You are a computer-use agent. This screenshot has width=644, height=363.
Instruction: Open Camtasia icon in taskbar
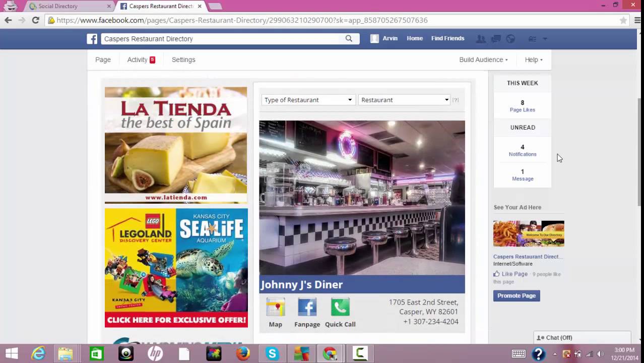360,353
